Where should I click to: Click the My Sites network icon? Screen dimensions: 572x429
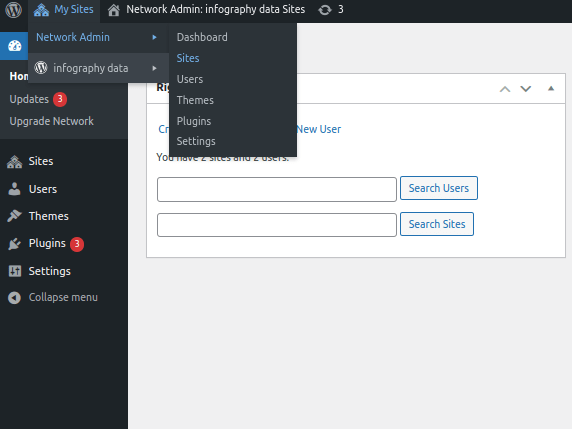[41, 10]
